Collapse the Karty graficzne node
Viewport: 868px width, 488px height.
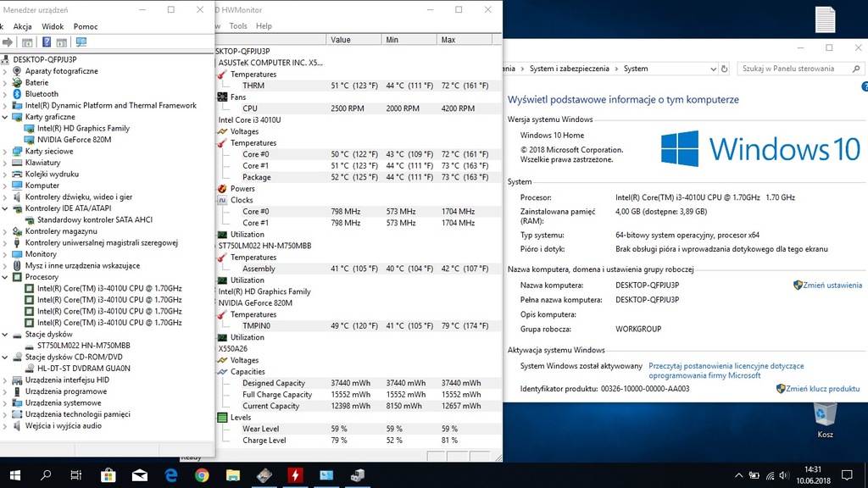5,117
